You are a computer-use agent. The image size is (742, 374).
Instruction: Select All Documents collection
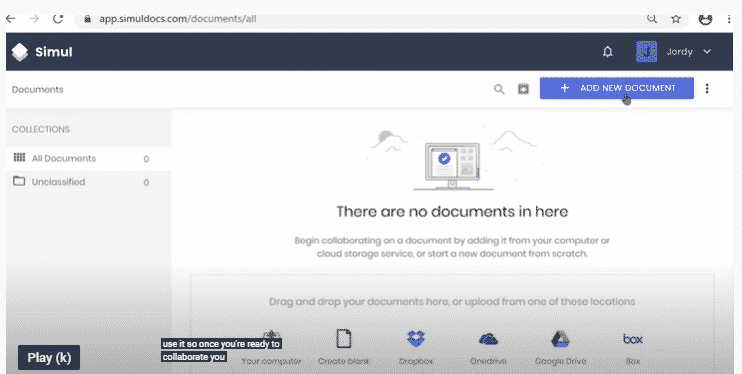(x=88, y=159)
